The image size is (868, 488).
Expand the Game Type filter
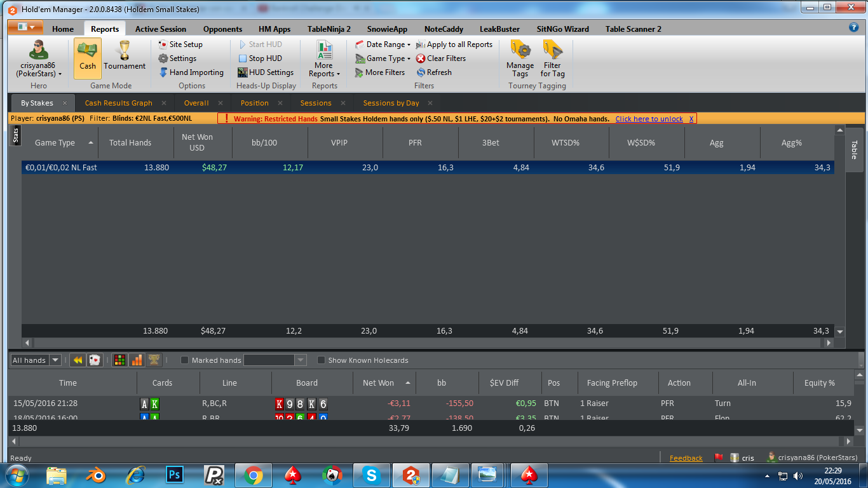click(x=383, y=58)
